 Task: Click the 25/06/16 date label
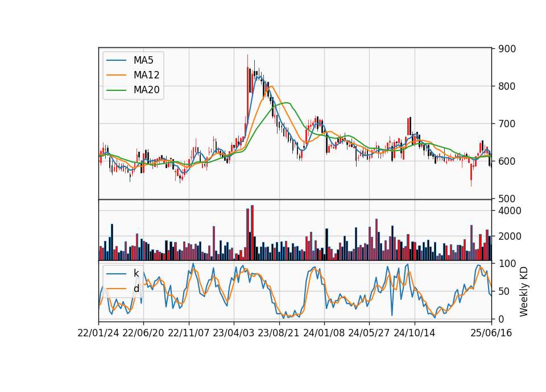point(491,333)
